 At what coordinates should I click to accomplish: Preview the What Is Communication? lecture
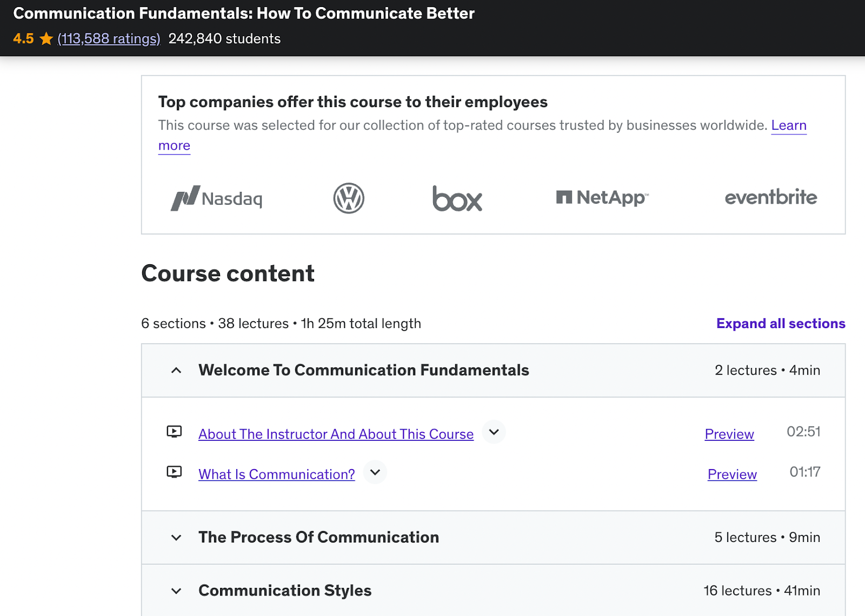point(731,474)
